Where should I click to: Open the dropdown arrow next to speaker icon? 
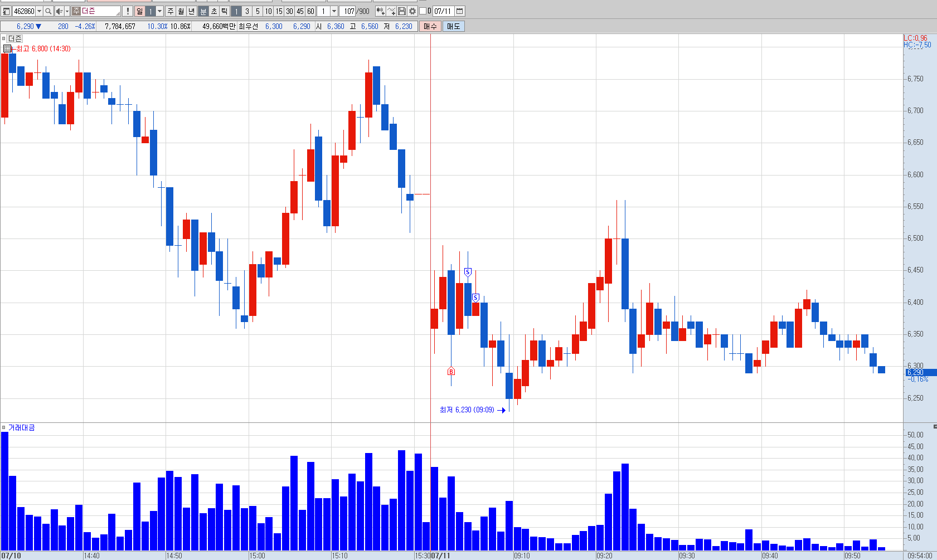(67, 11)
